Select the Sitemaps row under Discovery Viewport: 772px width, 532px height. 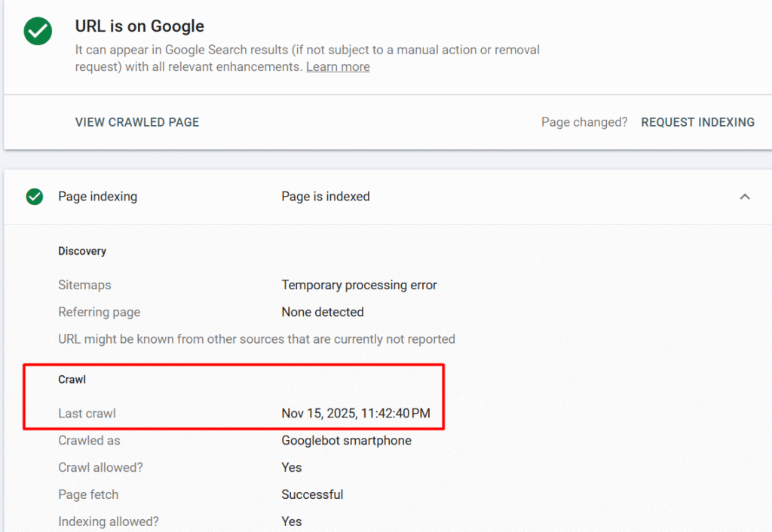coord(84,285)
